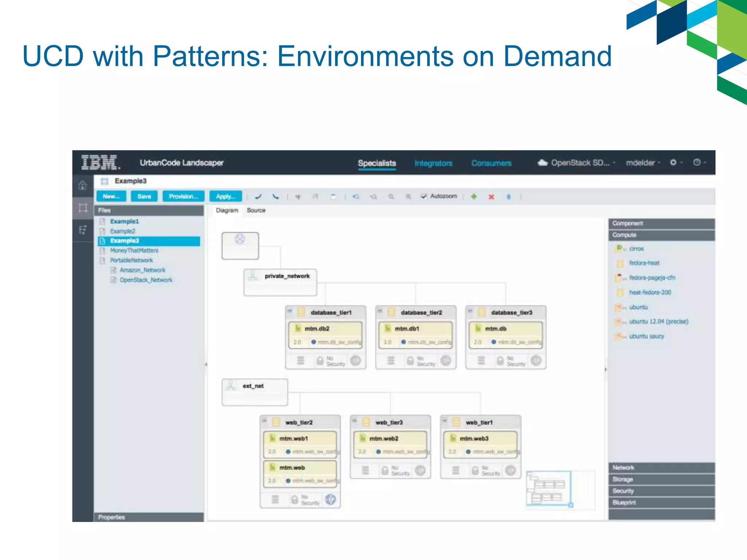Click the Provision button
The image size is (747, 560).
click(183, 197)
